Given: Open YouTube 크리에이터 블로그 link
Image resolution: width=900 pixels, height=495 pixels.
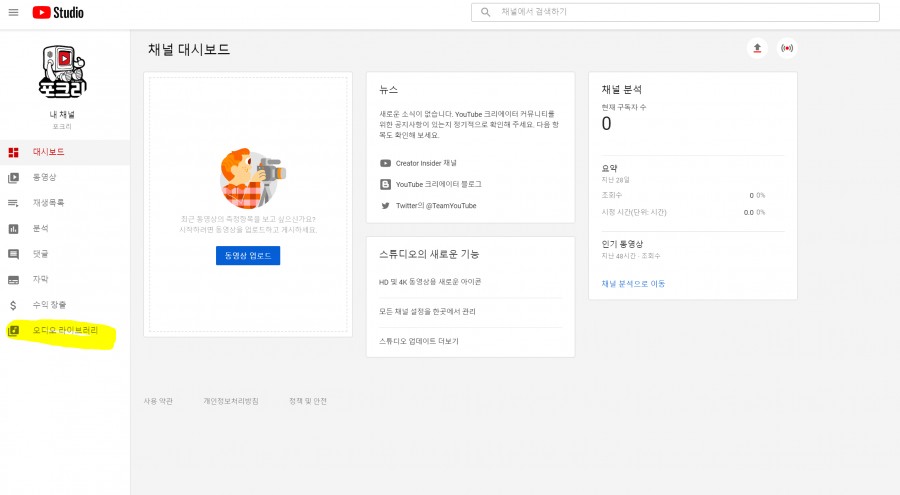Looking at the screenshot, I should tap(439, 184).
